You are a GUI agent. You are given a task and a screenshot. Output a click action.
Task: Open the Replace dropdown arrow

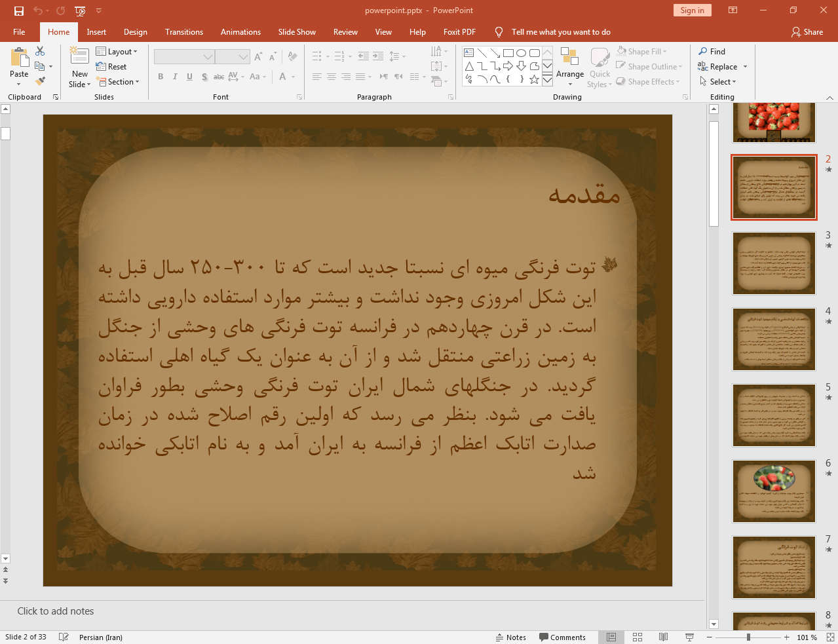coord(745,67)
